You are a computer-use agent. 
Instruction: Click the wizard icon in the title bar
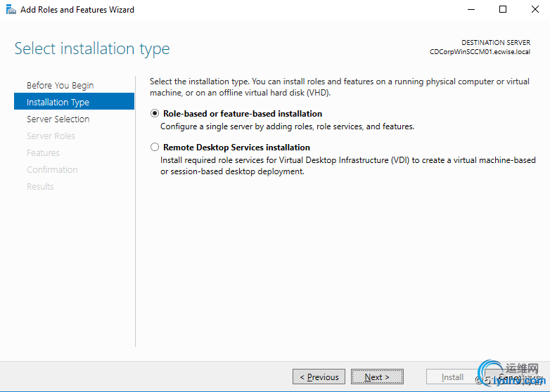tap(11, 9)
